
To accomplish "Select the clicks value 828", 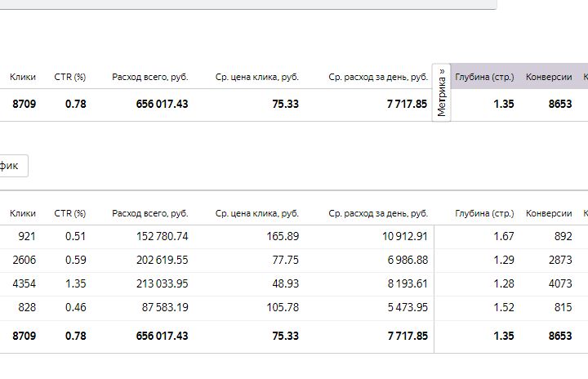I will coord(27,307).
